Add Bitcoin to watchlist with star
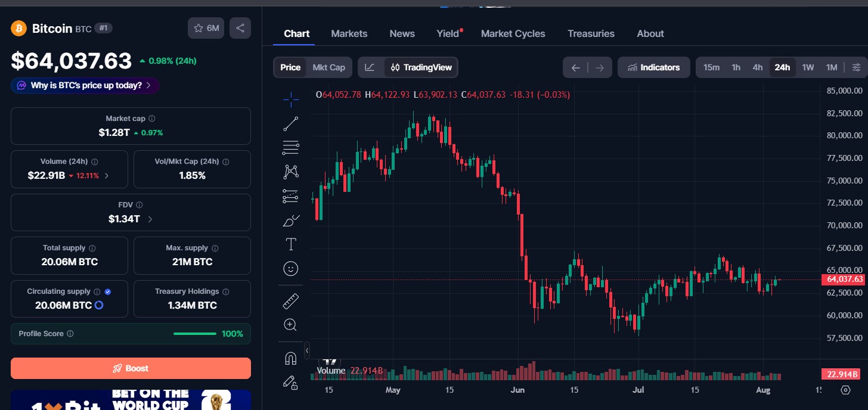868x410 pixels. point(206,28)
